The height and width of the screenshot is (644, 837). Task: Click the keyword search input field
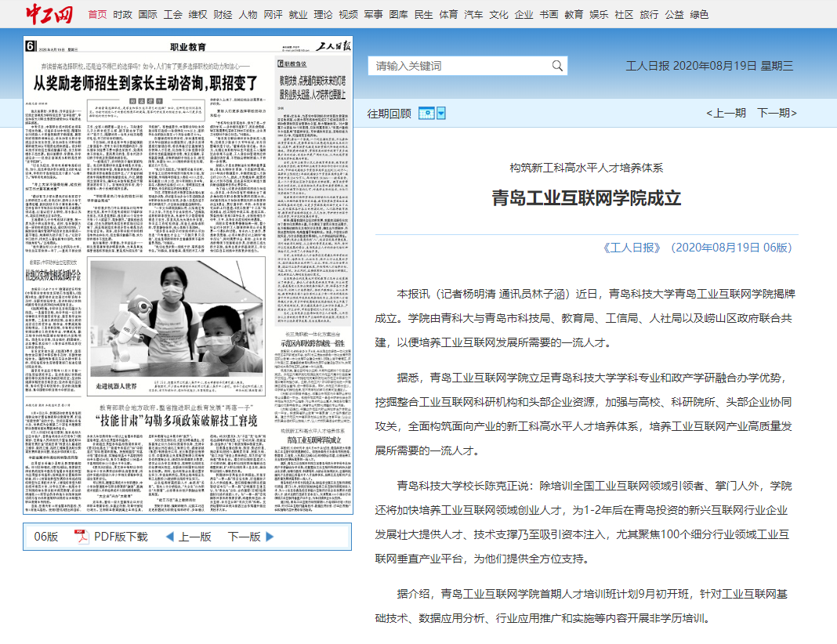tap(458, 66)
